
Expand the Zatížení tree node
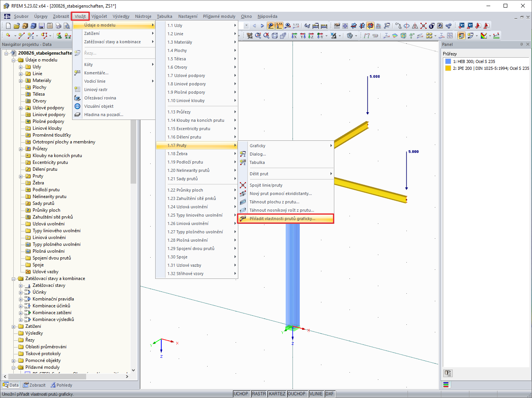click(14, 327)
